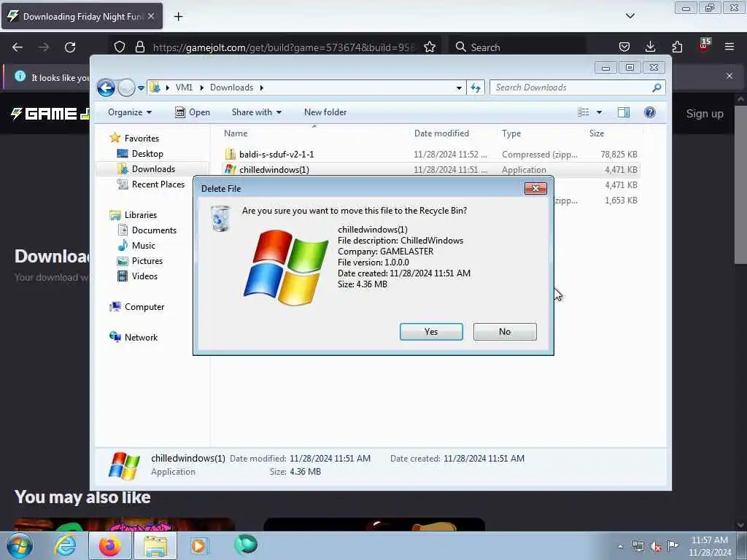Show hidden tray icons arrow

620,546
